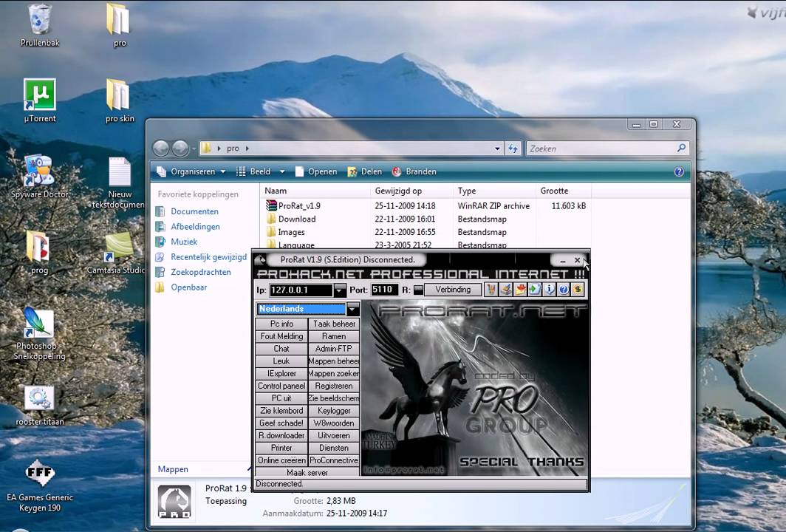The width and height of the screenshot is (786, 532).
Task: Refresh the Explorer address bar
Action: coord(513,149)
